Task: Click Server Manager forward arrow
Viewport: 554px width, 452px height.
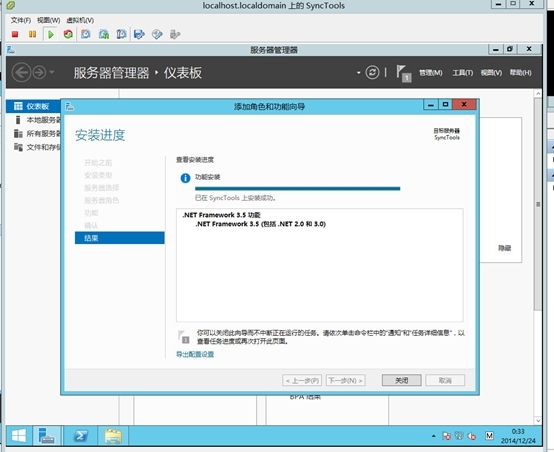Action: pyautogui.click(x=39, y=72)
